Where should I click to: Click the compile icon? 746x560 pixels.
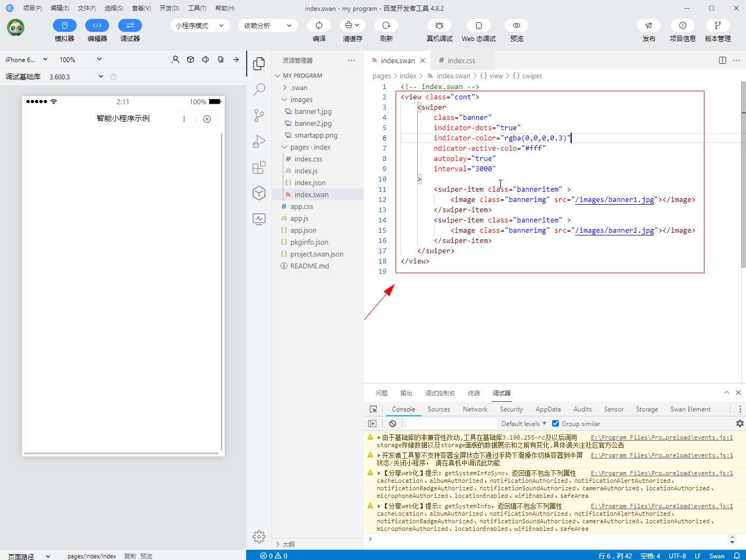(319, 25)
